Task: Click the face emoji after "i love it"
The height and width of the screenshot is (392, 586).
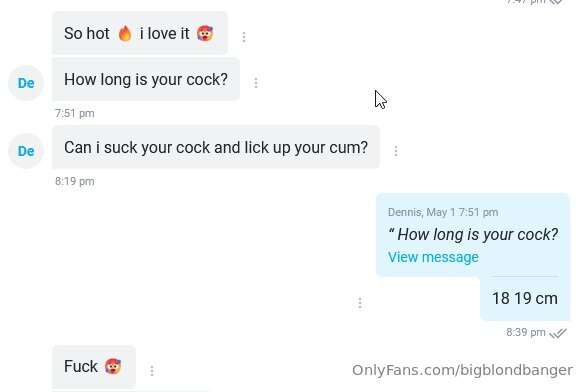Action: (205, 33)
